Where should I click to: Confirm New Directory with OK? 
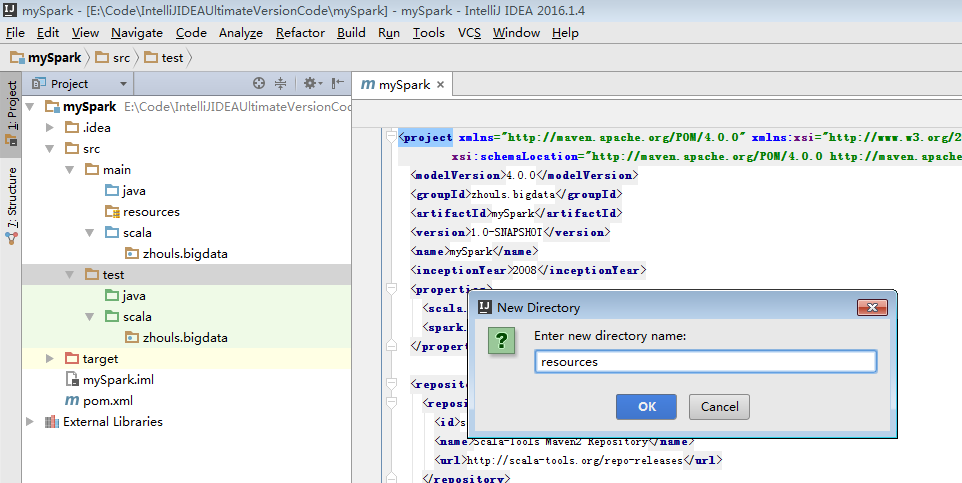[646, 407]
